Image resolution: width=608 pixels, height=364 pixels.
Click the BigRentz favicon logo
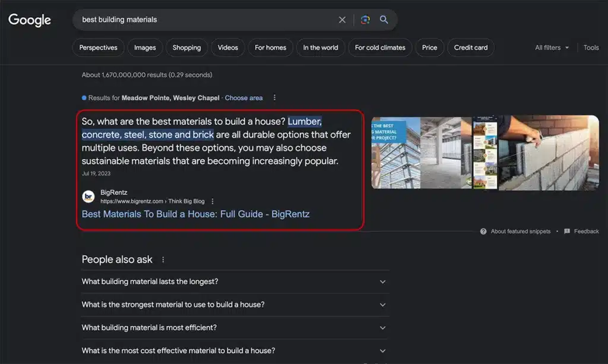pyautogui.click(x=88, y=197)
